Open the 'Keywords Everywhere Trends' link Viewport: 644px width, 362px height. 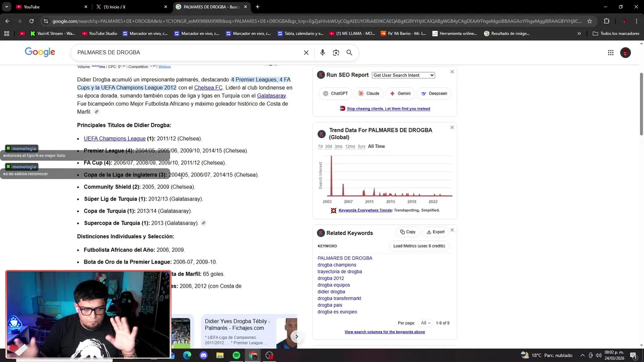point(365,210)
